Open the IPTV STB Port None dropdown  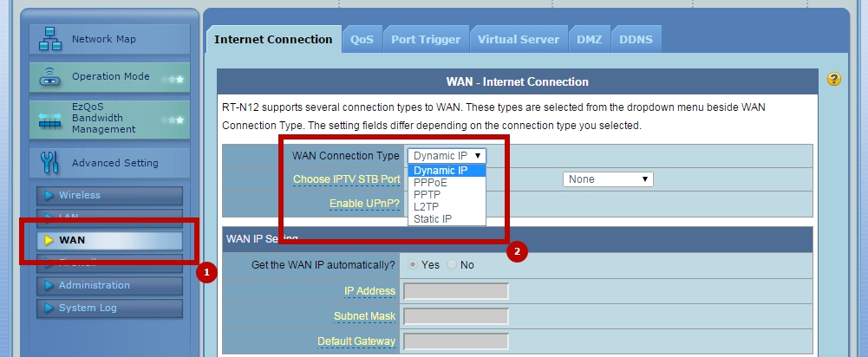point(608,179)
